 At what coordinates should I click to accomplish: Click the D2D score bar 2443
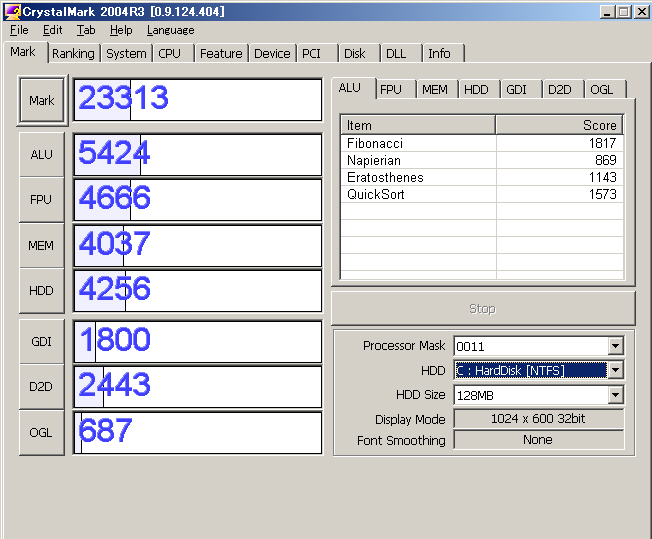pyautogui.click(x=198, y=387)
